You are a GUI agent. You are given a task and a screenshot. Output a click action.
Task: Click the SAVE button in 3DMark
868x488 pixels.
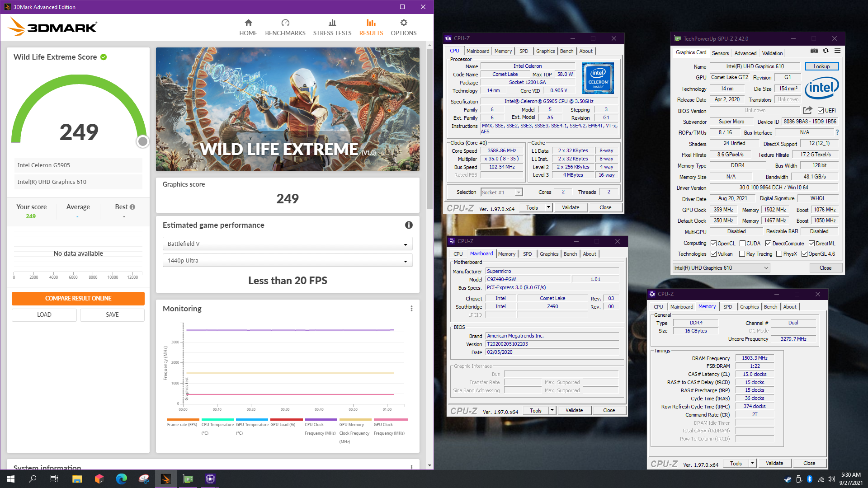pos(112,315)
